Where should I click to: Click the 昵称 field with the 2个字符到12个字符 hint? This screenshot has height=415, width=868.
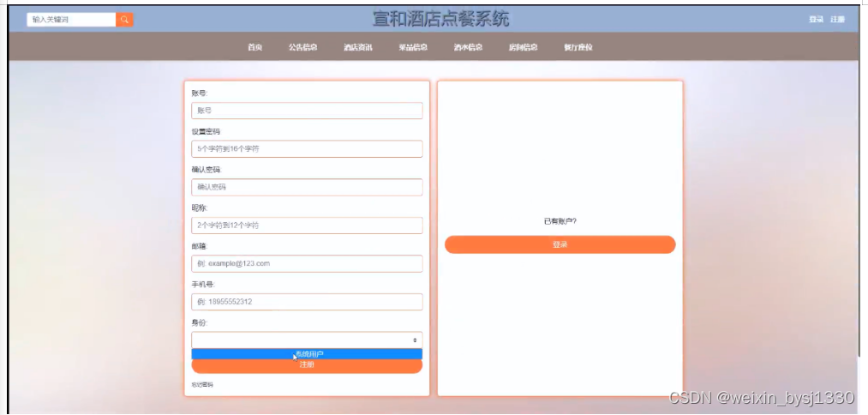(307, 226)
